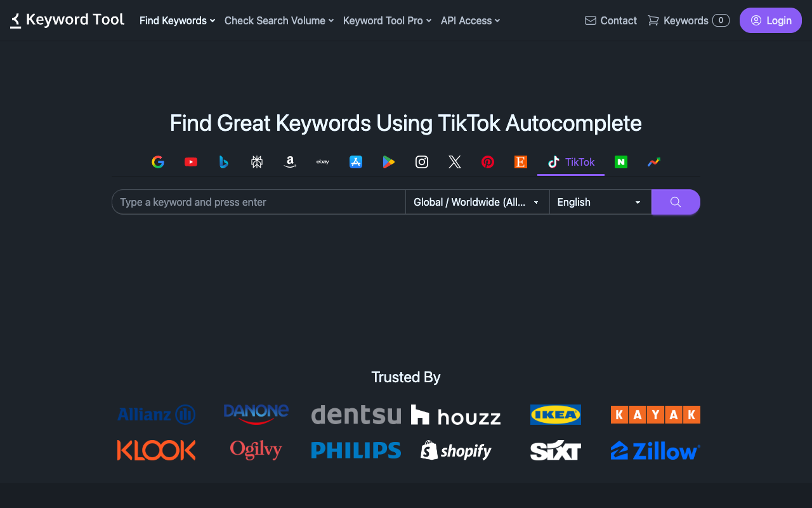
Task: Open the Etsy keyword source icon
Action: [521, 162]
